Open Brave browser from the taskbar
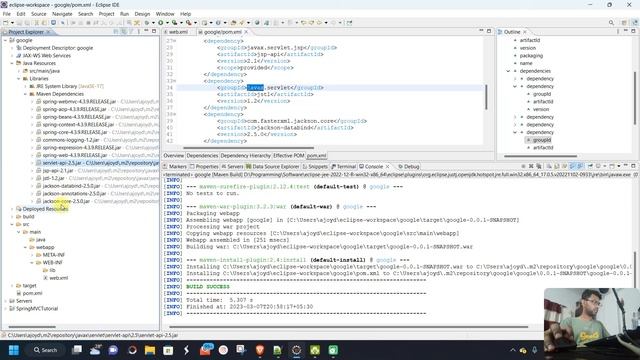 click(x=260, y=350)
